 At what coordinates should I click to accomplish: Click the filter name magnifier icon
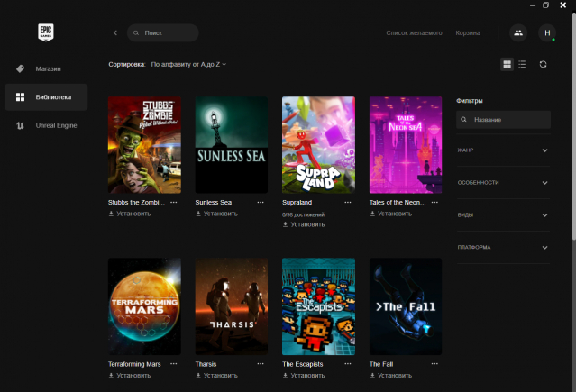point(463,119)
